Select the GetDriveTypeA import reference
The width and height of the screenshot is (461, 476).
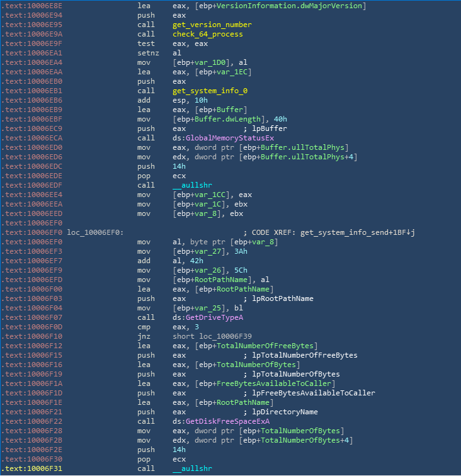(214, 317)
